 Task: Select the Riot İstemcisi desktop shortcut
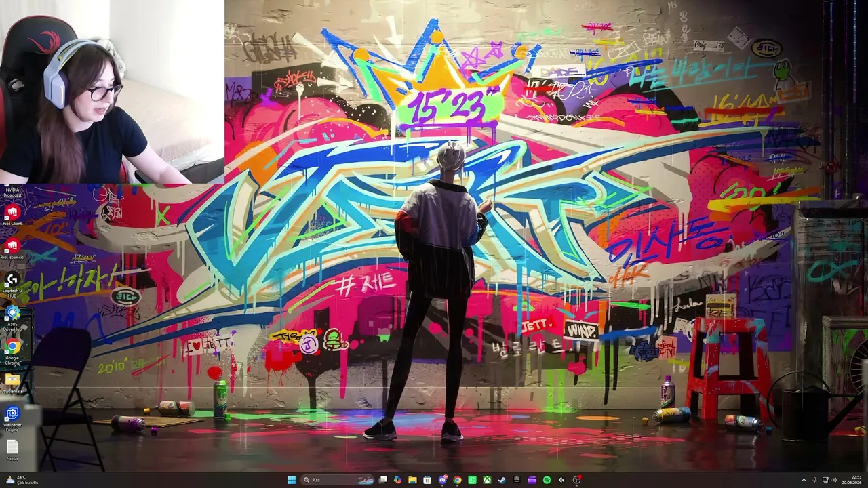(x=12, y=249)
